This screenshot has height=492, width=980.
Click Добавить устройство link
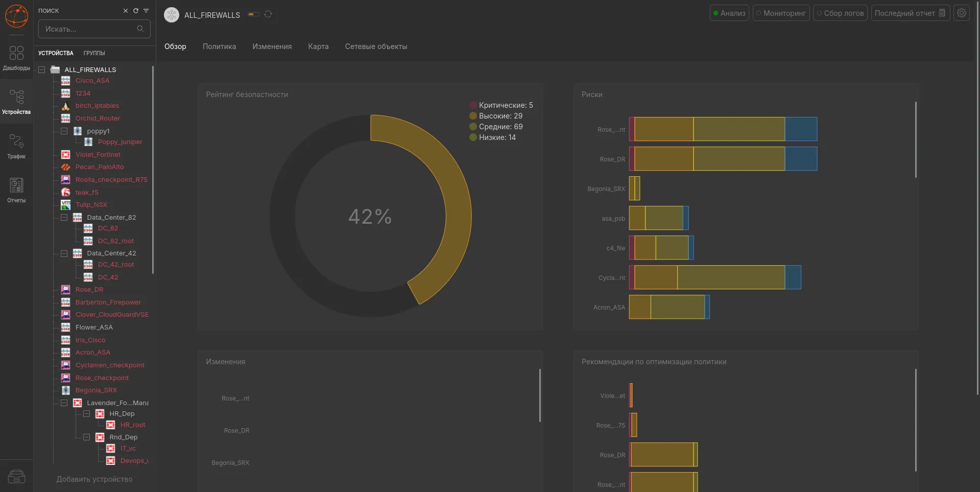coord(94,479)
